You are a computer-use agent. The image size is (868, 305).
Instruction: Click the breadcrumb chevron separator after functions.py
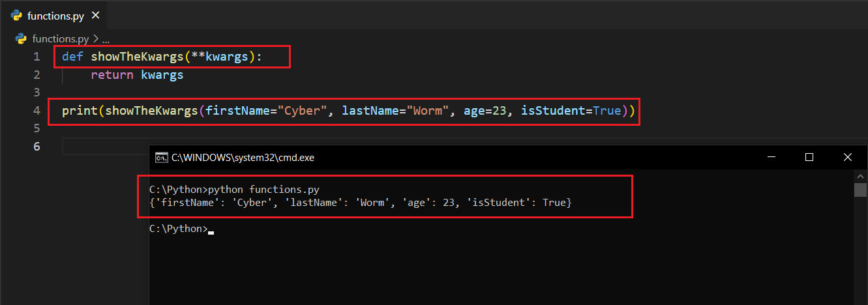pos(95,38)
